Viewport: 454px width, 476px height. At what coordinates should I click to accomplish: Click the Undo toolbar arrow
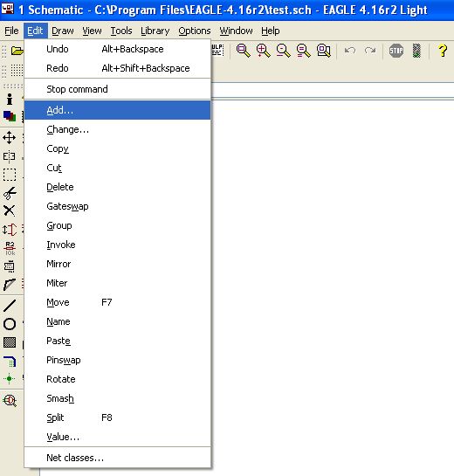point(350,51)
